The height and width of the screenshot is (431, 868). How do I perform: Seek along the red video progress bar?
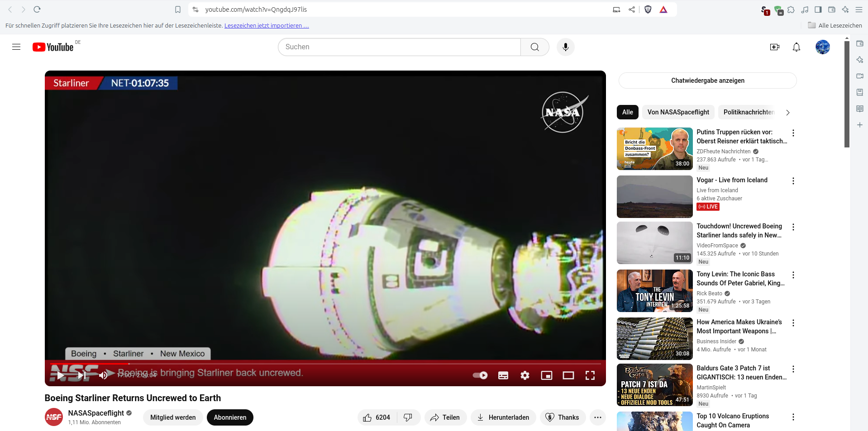[x=325, y=364]
